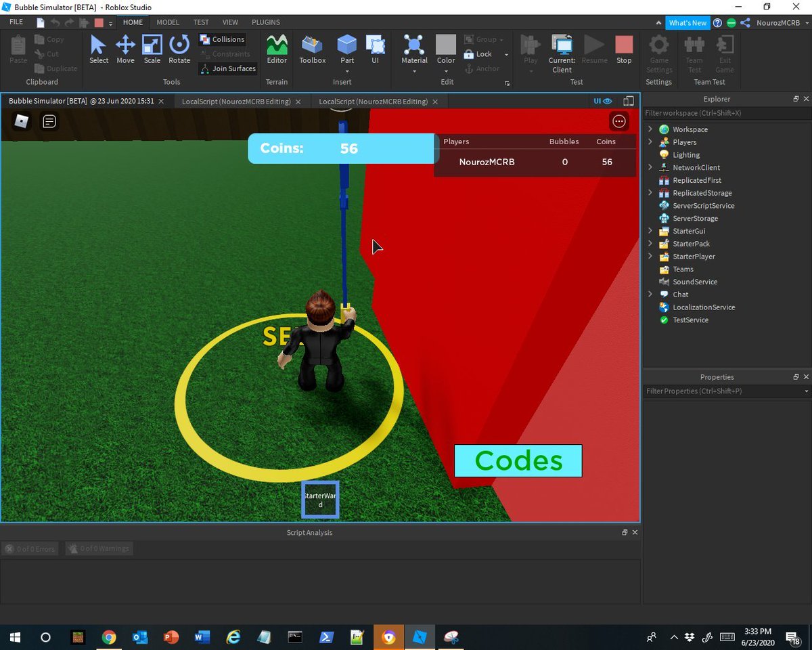Open the Terrain Editor
Screen dimensions: 812x650
click(x=277, y=49)
